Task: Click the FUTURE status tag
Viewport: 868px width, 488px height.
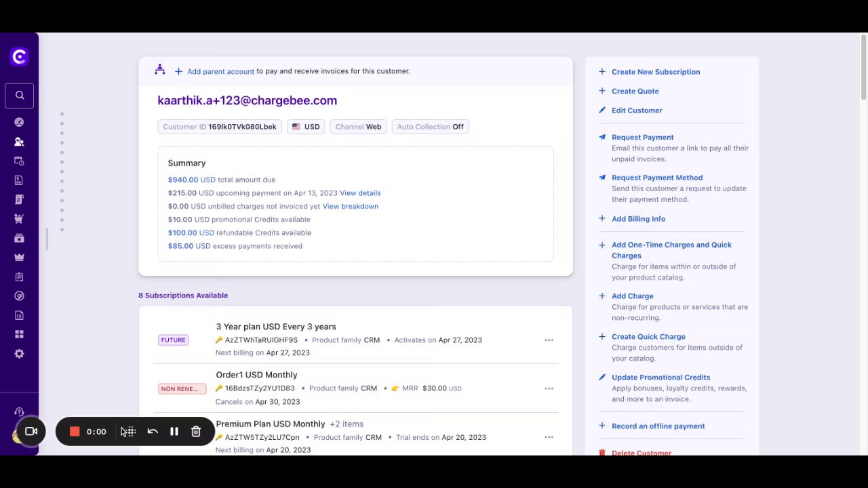Action: click(x=173, y=340)
